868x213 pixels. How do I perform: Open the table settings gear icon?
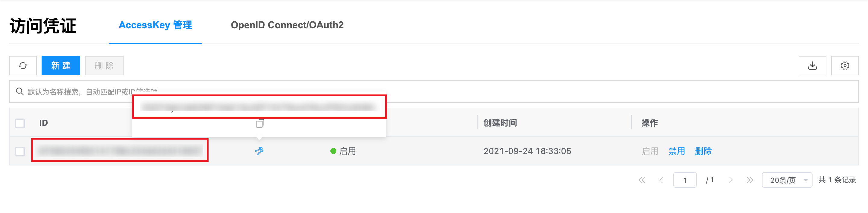(x=845, y=66)
